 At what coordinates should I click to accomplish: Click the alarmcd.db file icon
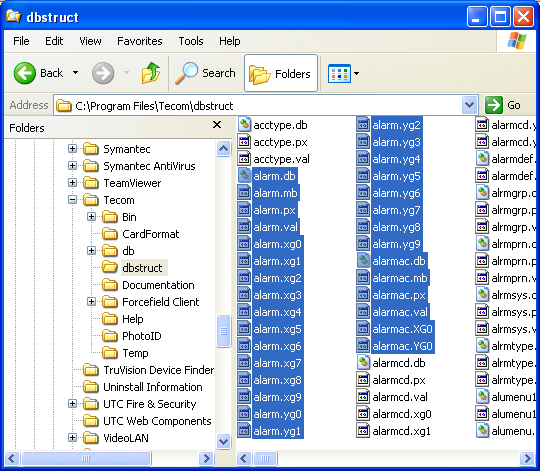363,363
